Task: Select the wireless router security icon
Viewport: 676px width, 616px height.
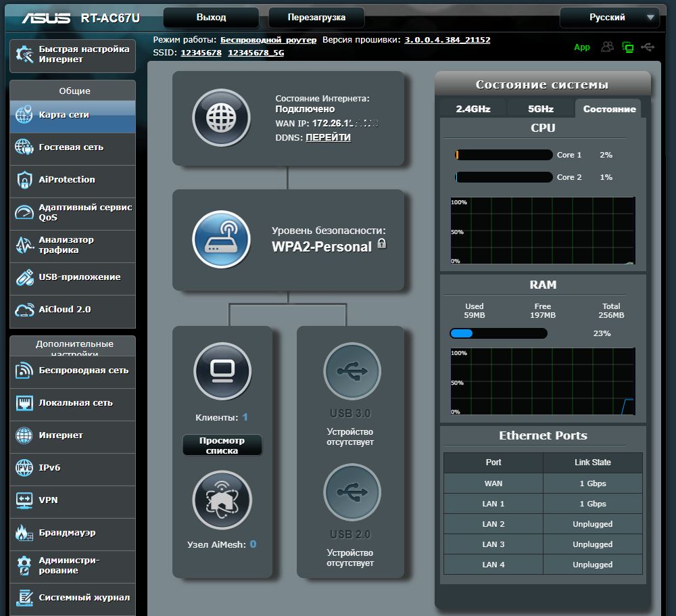Action: tap(221, 240)
